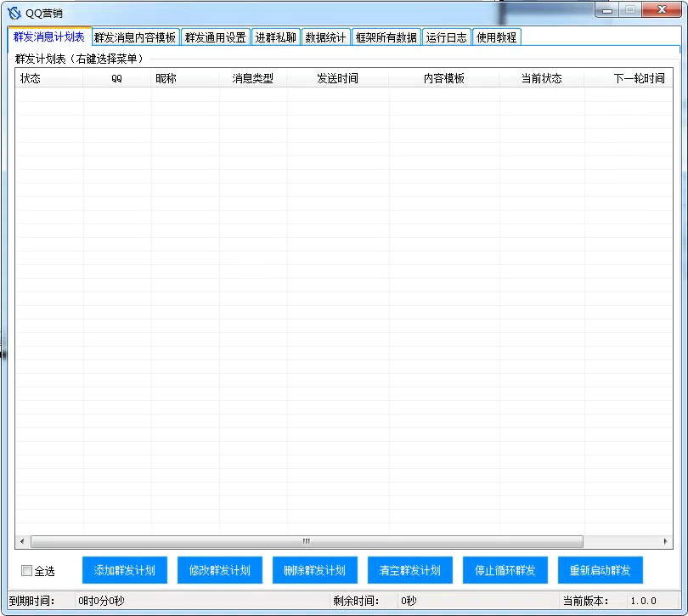Click the horizontal scrollbar thumb

pyautogui.click(x=307, y=542)
